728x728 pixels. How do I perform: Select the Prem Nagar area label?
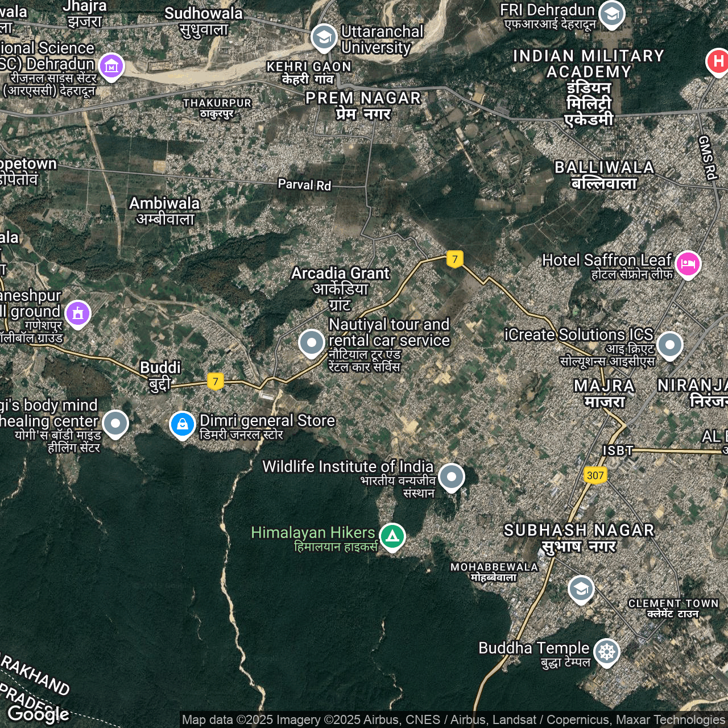click(363, 106)
